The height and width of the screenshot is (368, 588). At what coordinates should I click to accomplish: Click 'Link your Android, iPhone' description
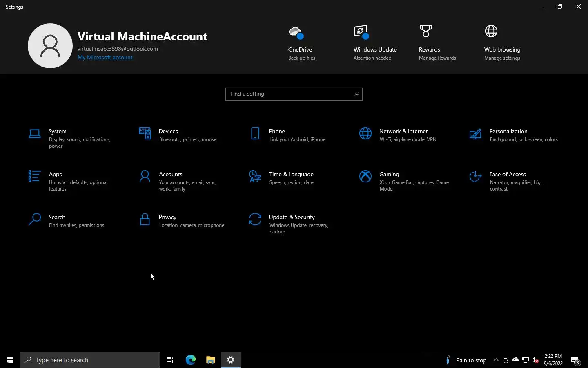point(297,139)
